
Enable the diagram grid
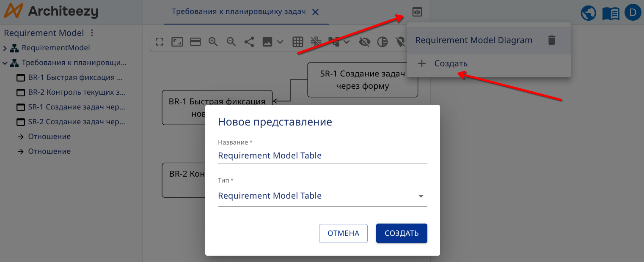pyautogui.click(x=297, y=42)
